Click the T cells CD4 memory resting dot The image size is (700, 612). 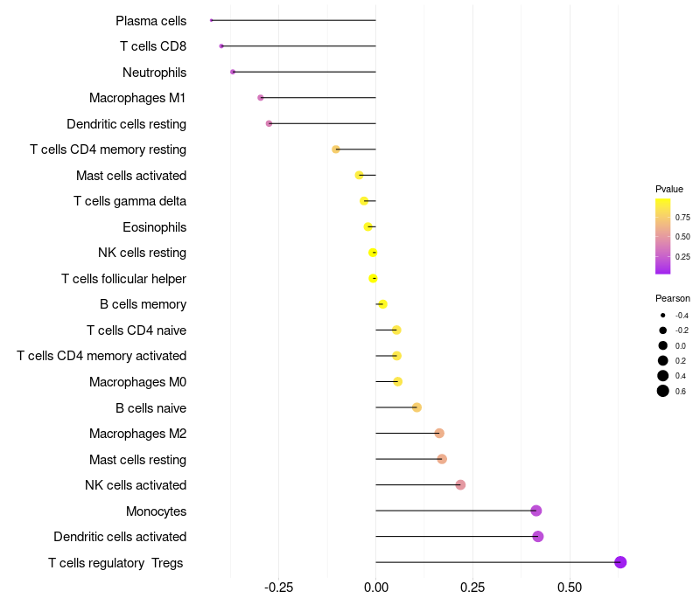point(336,150)
